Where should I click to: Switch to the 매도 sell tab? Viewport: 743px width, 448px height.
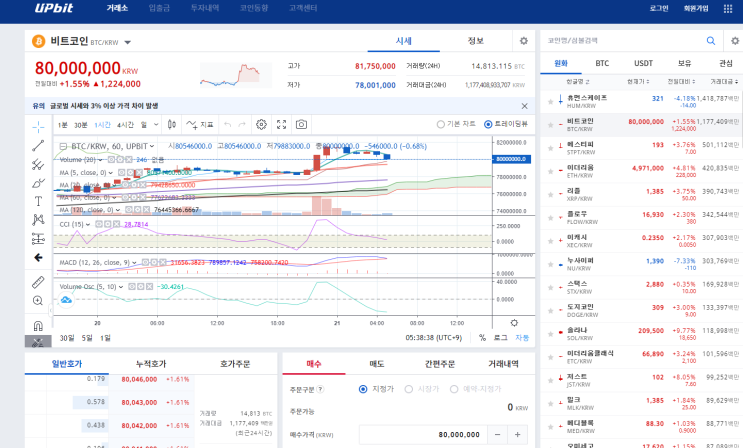coord(377,364)
